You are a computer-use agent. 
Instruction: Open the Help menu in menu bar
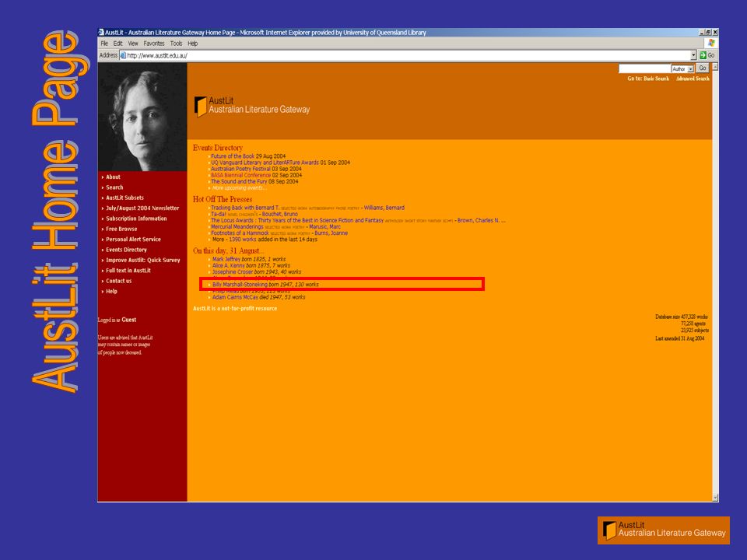(192, 44)
